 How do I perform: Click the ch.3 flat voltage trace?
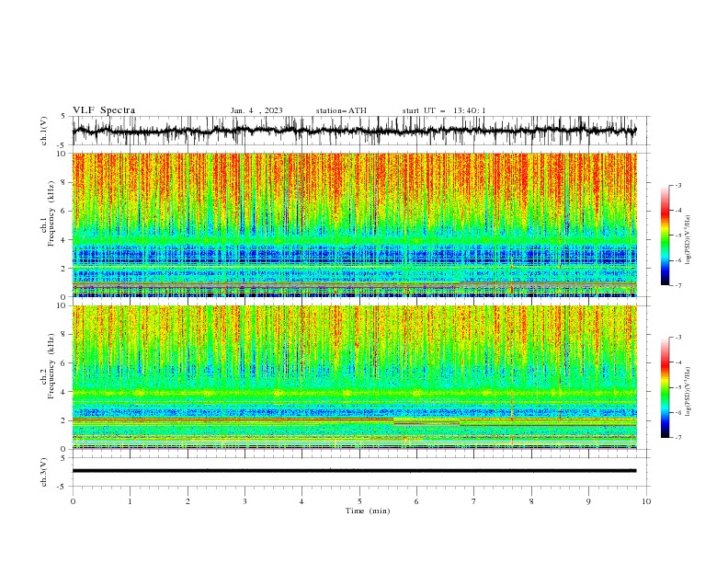[x=354, y=471]
